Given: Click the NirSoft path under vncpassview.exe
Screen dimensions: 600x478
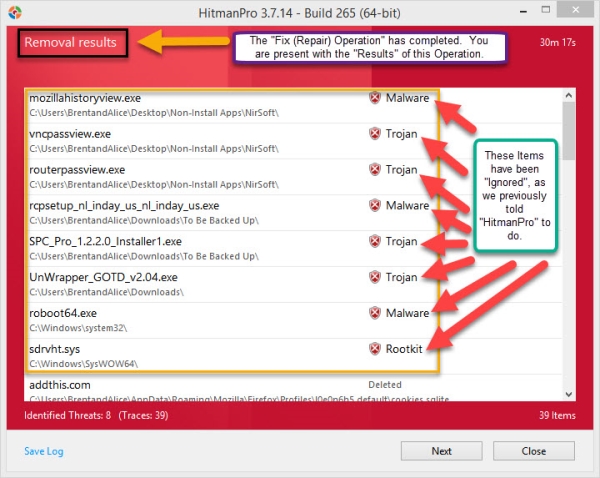Looking at the screenshot, I should tap(154, 148).
